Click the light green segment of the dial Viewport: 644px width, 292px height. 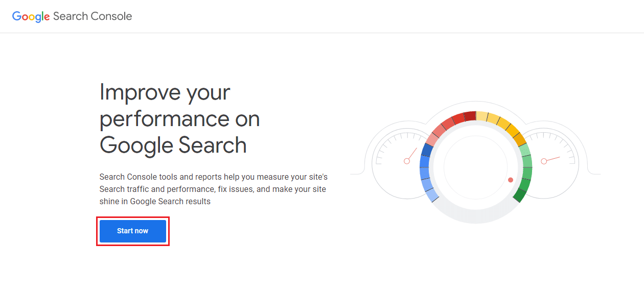coord(524,150)
